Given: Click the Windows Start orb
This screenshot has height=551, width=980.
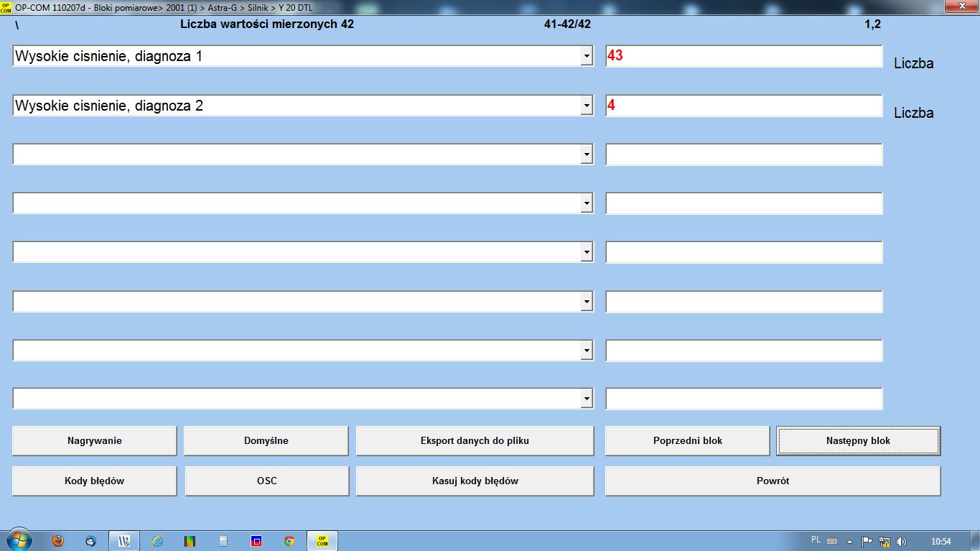Looking at the screenshot, I should point(19,540).
